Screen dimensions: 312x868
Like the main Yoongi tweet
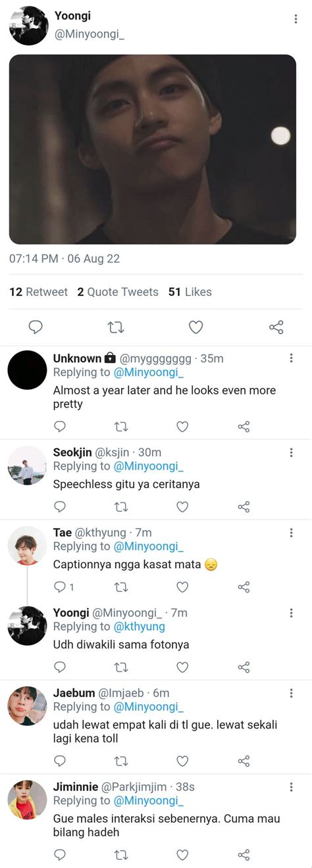195,327
